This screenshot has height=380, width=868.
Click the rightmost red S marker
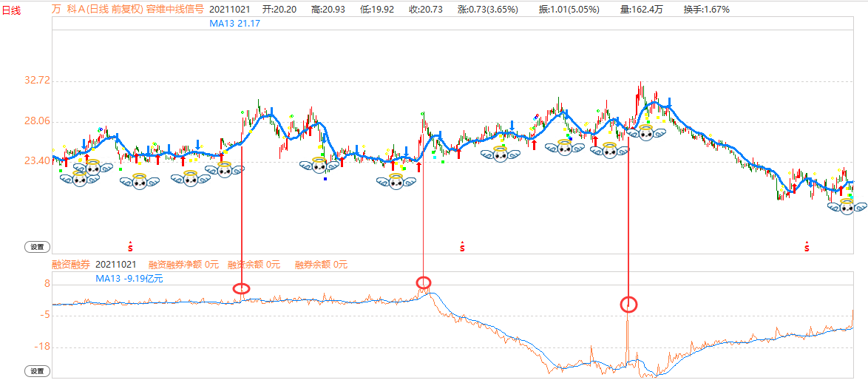pyautogui.click(x=807, y=247)
